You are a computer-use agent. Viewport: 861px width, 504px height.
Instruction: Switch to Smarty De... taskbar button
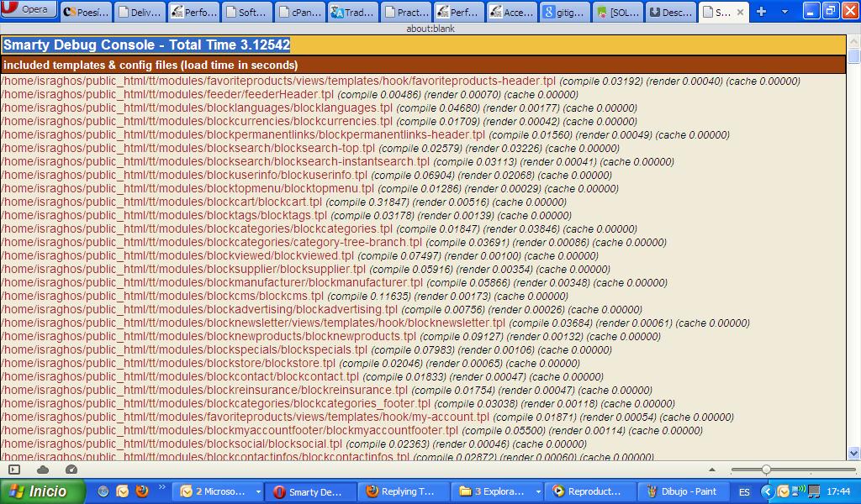pos(310,492)
